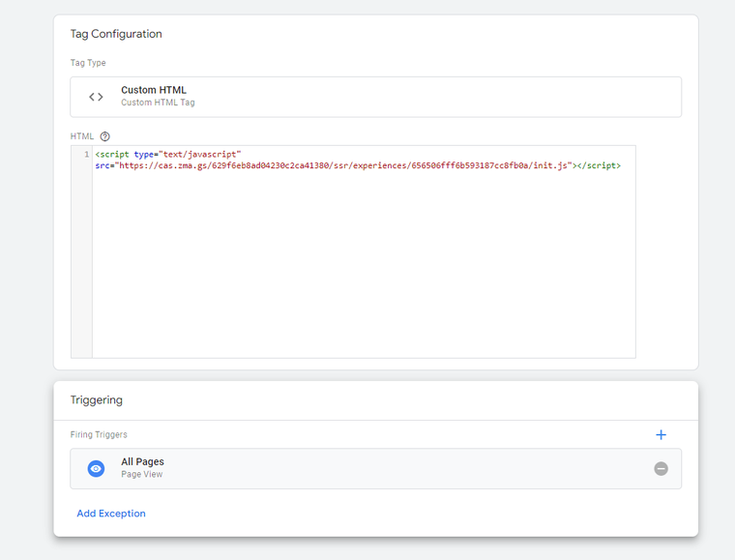Click the HTML field label
The image size is (735, 560).
82,136
